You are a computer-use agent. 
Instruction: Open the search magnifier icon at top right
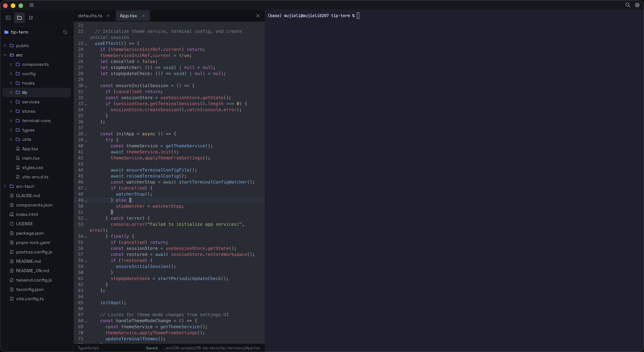[x=628, y=5]
